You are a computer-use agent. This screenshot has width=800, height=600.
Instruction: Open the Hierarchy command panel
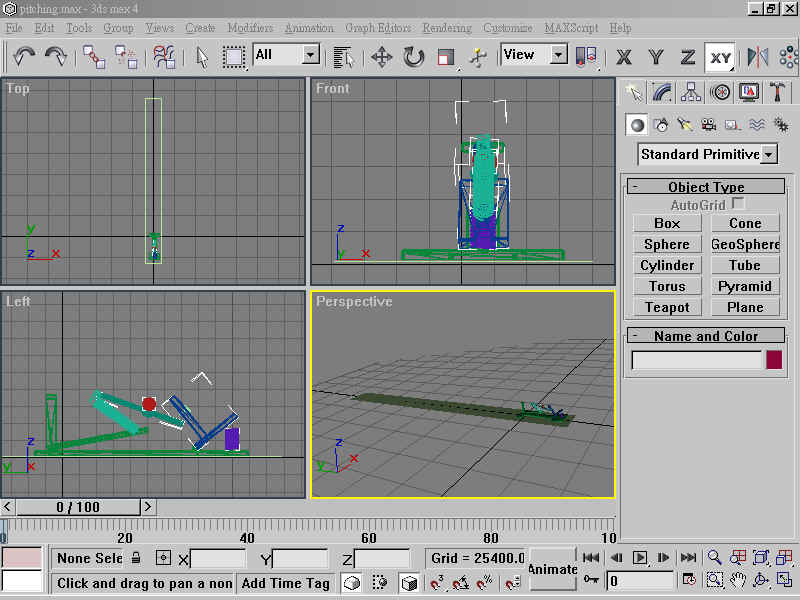pos(691,92)
